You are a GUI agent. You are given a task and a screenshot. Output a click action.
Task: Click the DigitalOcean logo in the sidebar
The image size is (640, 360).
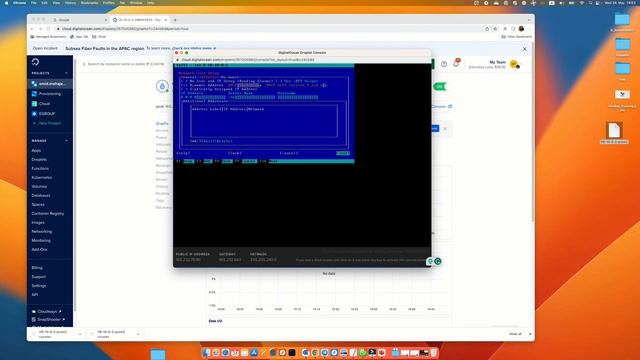coord(36,62)
